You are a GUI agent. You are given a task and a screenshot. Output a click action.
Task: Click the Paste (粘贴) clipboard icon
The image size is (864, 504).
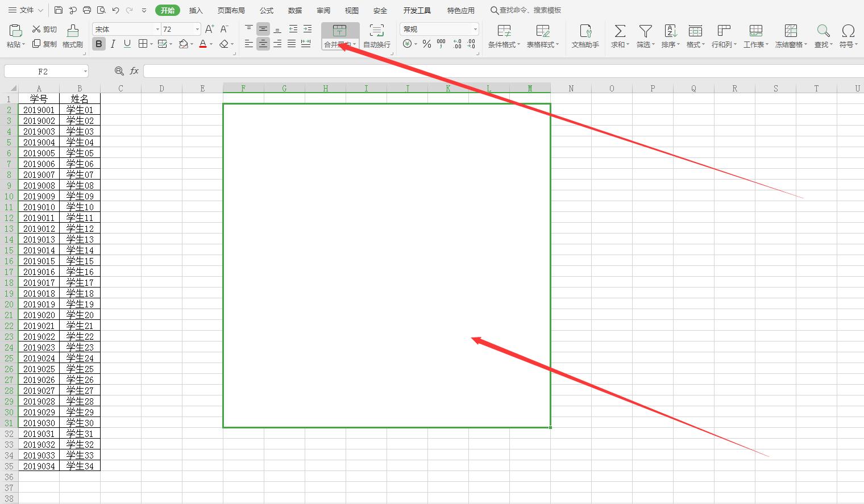click(15, 30)
